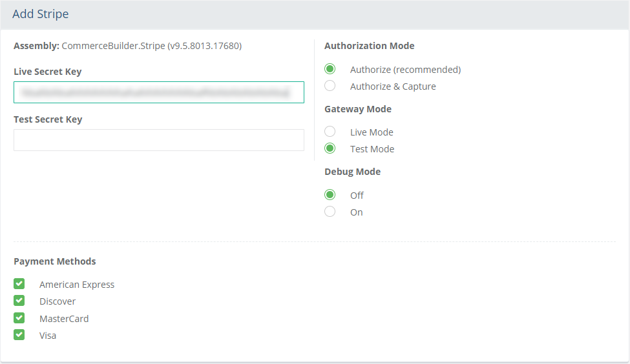The width and height of the screenshot is (630, 364).
Task: Click the Authorization Mode label
Action: click(x=369, y=46)
